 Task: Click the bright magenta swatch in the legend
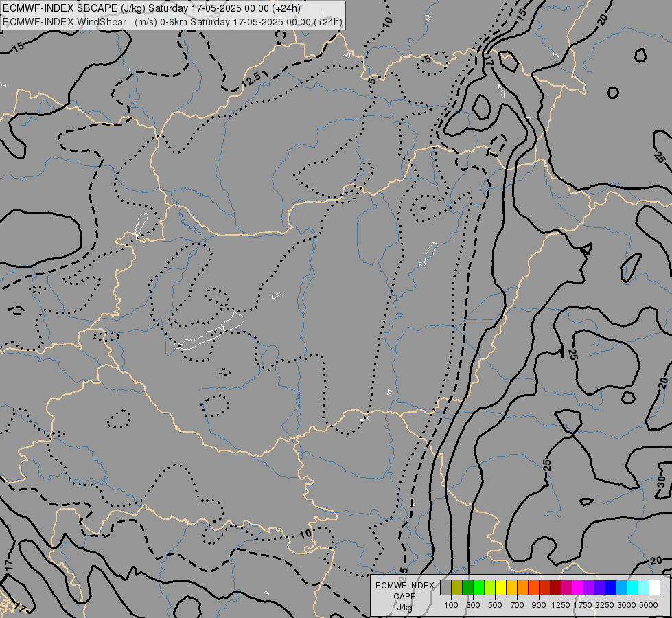pyautogui.click(x=578, y=588)
